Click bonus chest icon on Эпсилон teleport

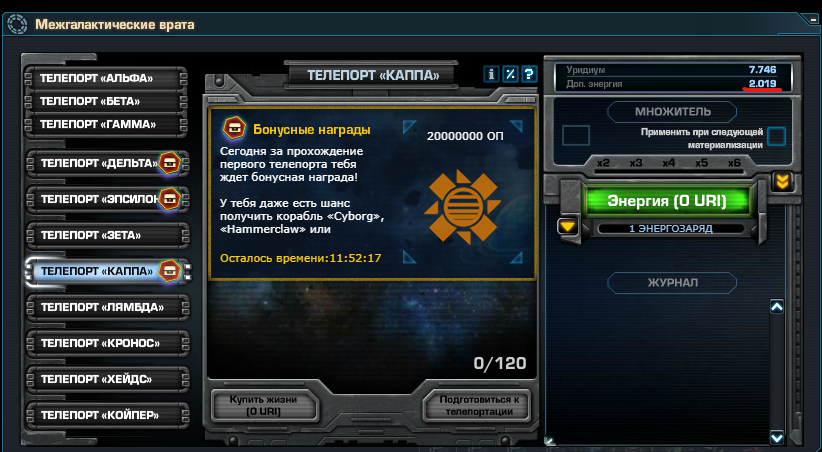169,198
